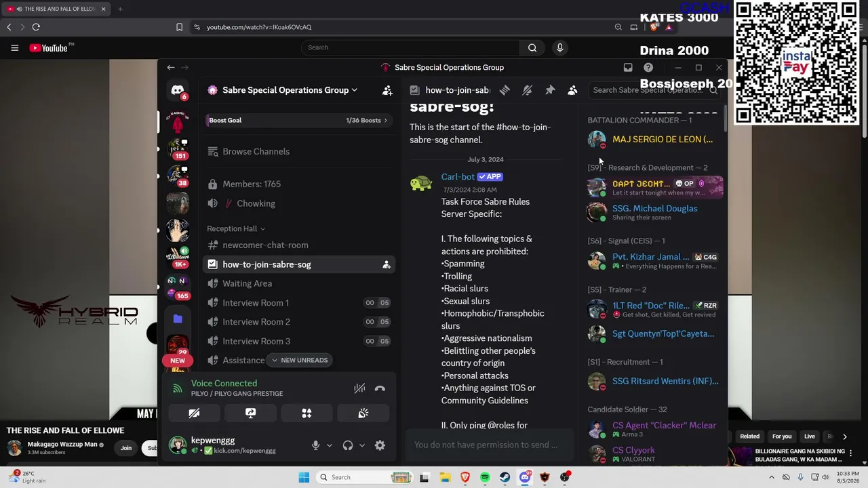This screenshot has width=868, height=488.
Task: Open pinned messages for the channel
Action: [550, 90]
